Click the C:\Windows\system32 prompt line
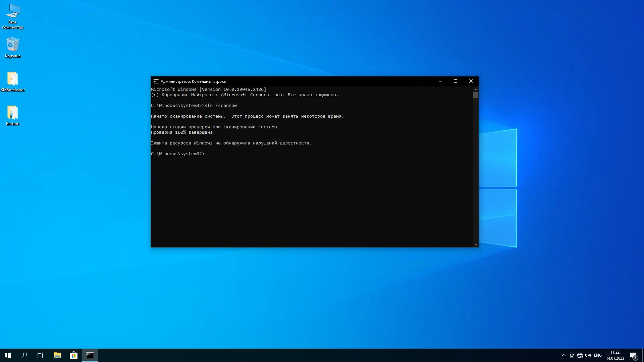Viewport: 644px width, 362px height. (178, 154)
